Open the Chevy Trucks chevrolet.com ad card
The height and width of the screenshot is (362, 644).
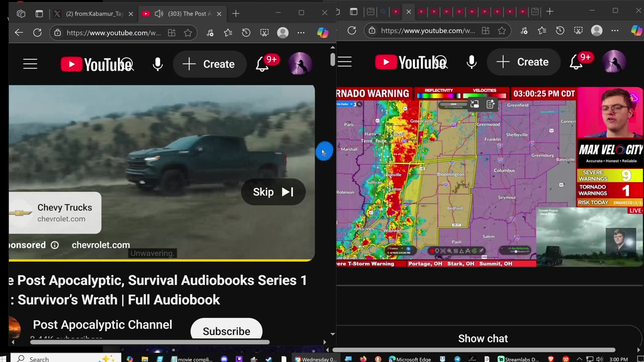click(55, 213)
